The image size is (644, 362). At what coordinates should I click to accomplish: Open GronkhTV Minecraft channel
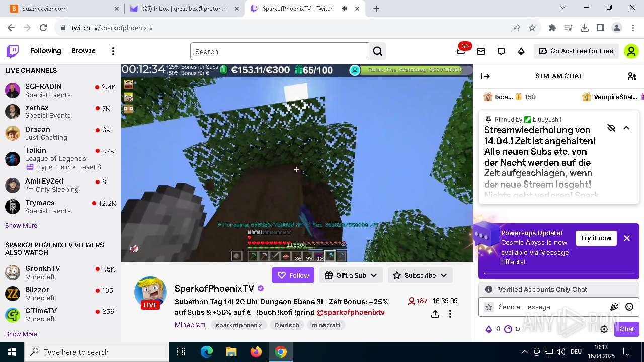tap(60, 273)
